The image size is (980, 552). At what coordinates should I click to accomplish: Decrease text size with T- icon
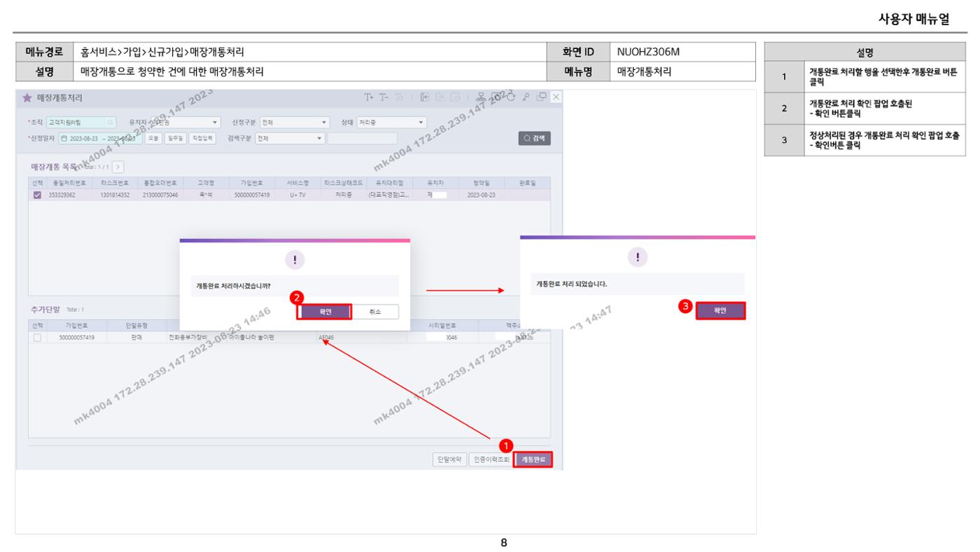click(384, 98)
